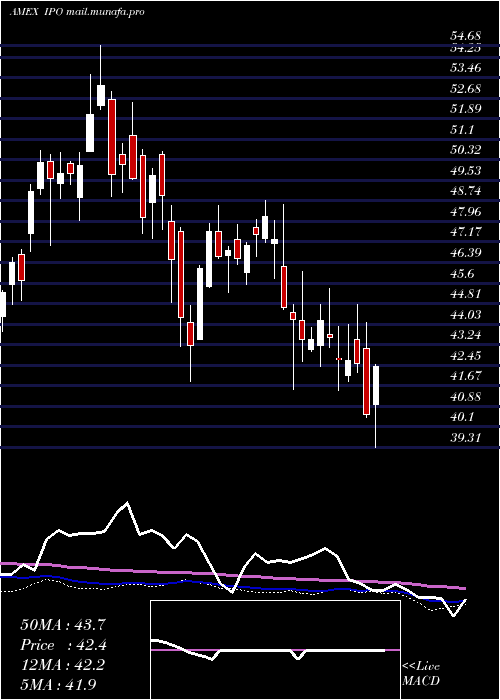Click the 48.74 price axis label

click(x=466, y=191)
